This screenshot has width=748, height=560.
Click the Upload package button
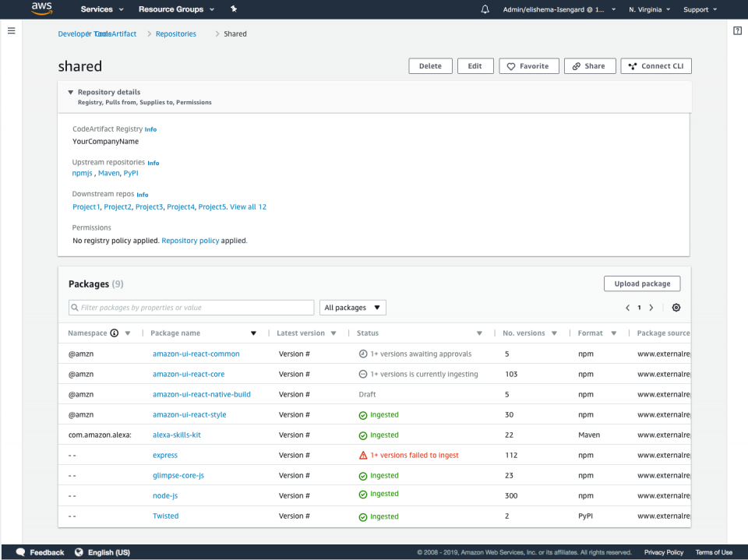pyautogui.click(x=642, y=284)
